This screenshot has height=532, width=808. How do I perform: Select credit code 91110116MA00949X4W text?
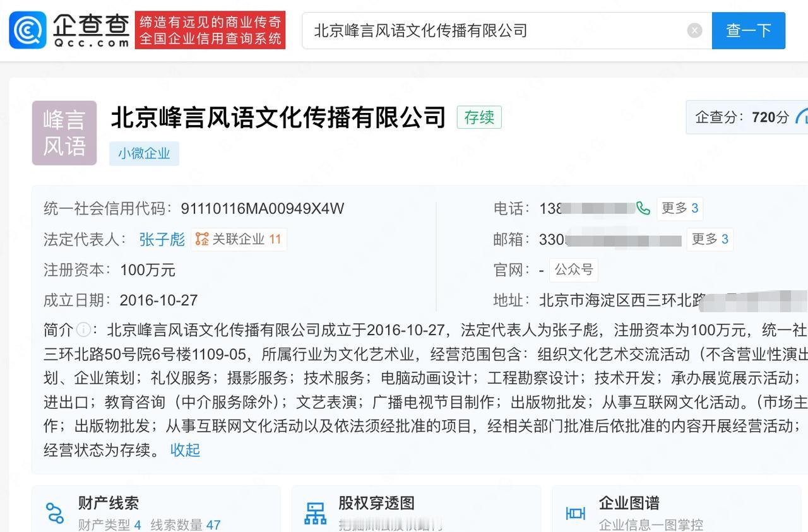(x=263, y=209)
